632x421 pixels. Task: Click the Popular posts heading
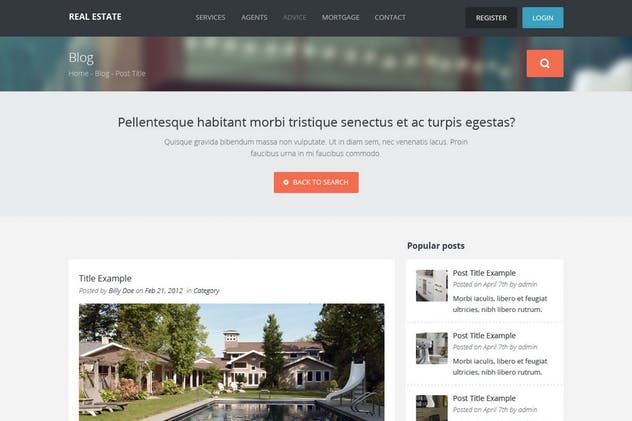pos(436,246)
